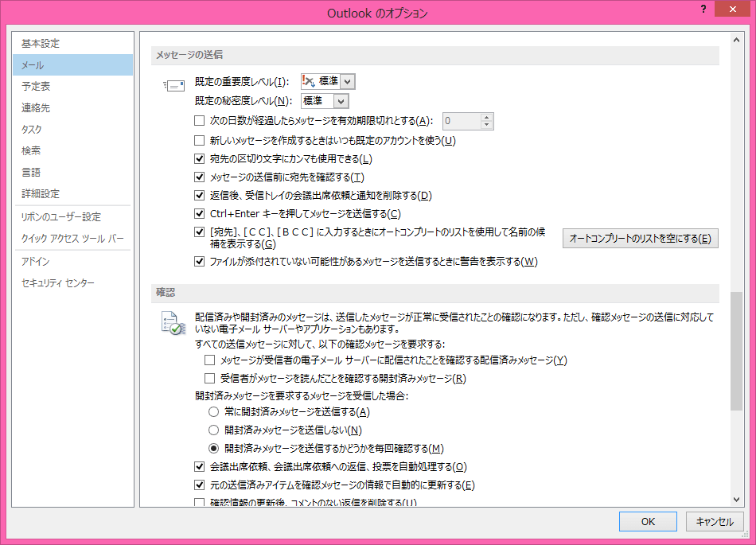Disable Ctrl+Enter send message checkbox
Image resolution: width=756 pixels, height=545 pixels.
199,213
